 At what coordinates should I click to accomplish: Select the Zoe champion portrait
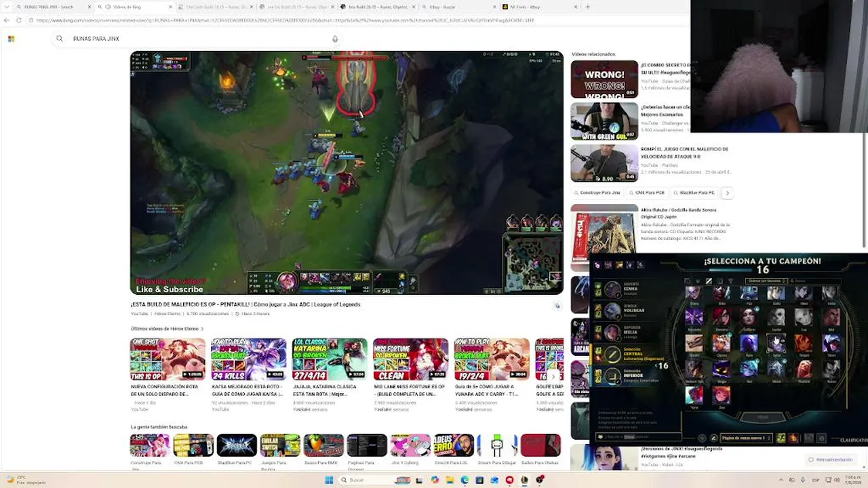[722, 395]
